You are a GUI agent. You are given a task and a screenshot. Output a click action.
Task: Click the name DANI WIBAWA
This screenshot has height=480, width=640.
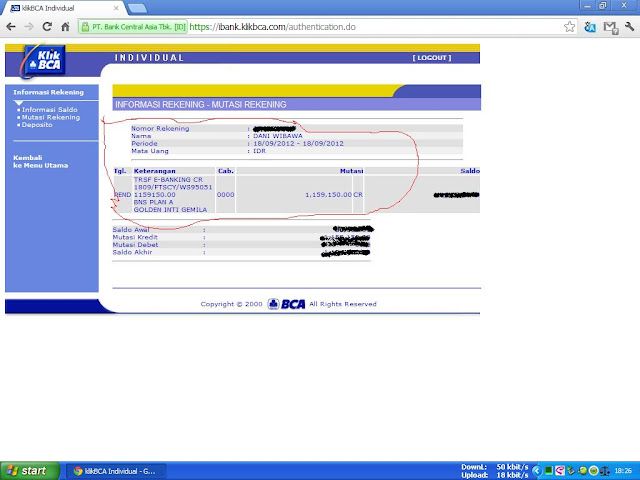[x=278, y=136]
